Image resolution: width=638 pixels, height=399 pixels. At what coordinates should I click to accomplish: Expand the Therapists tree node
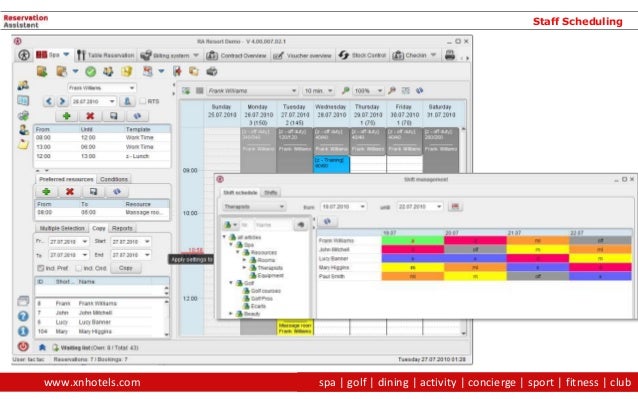244,268
